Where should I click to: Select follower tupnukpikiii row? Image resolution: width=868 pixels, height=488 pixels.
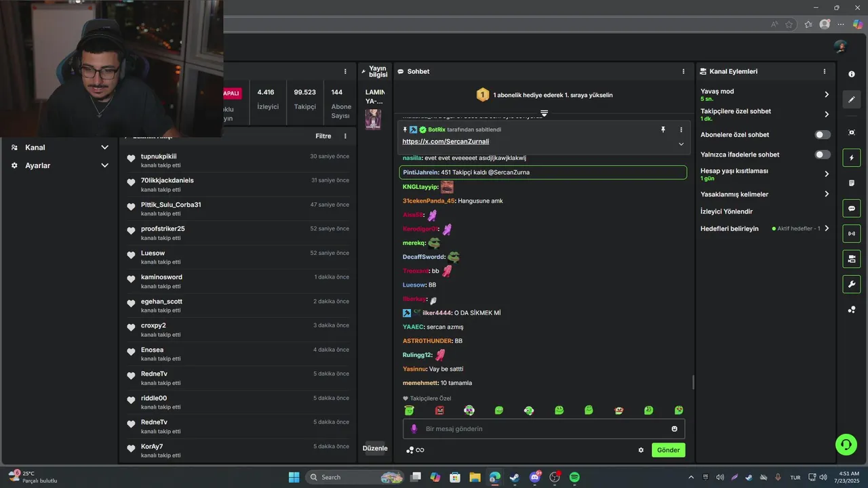pos(238,161)
